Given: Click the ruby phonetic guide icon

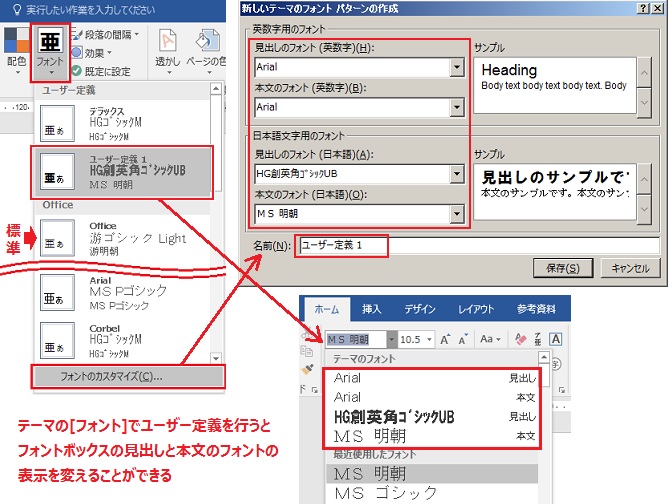Looking at the screenshot, I should (x=538, y=339).
